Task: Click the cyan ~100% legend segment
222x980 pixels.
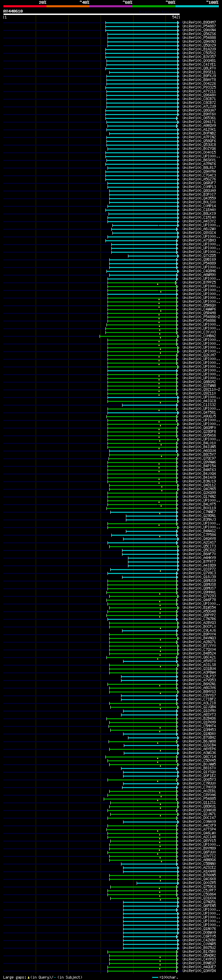Action: click(197, 6)
